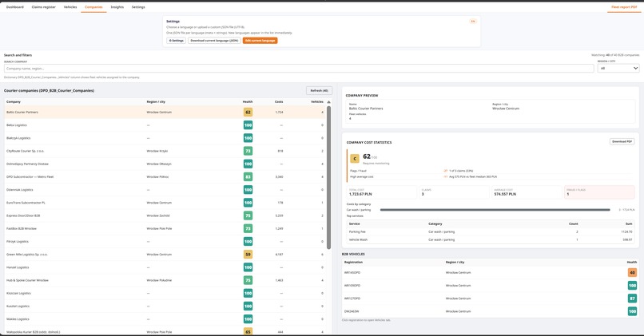
Task: Select the Companies tab
Action: click(93, 7)
